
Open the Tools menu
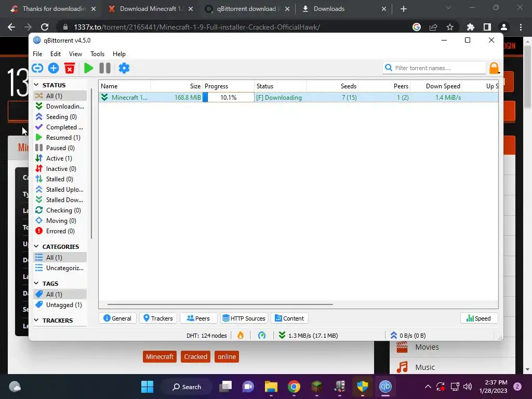97,54
